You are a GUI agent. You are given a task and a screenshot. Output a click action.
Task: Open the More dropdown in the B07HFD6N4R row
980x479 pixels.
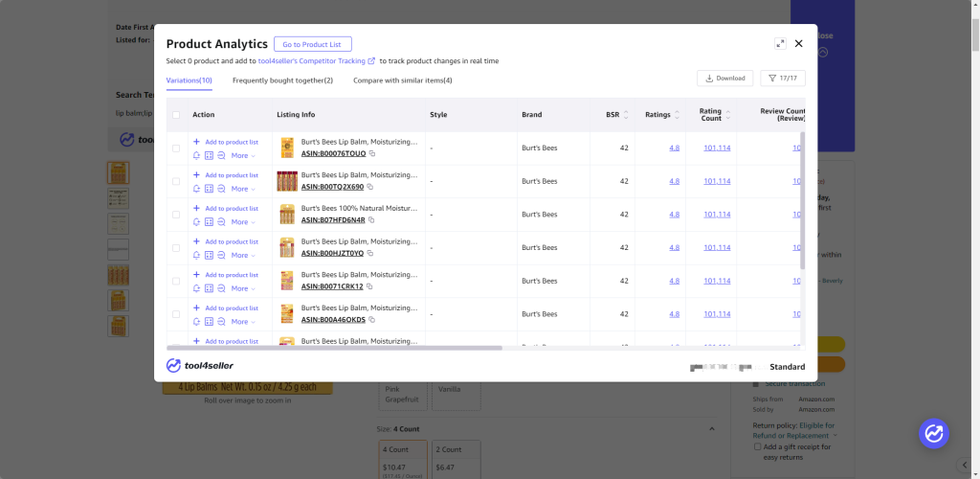coord(243,222)
